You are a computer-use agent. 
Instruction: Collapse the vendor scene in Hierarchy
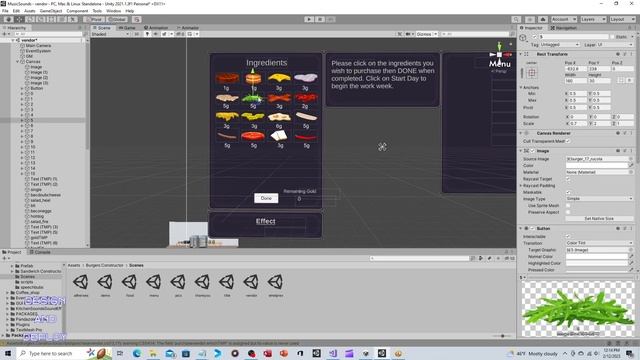(x=13, y=40)
